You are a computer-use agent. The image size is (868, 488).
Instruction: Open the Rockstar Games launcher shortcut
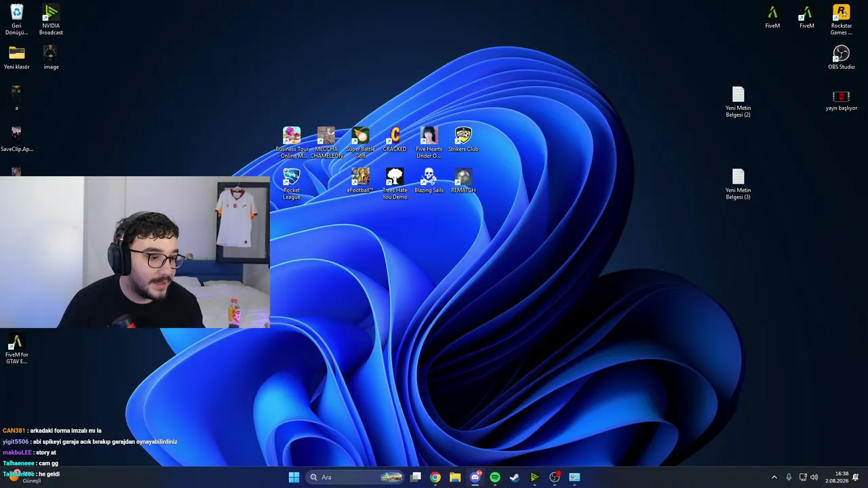[841, 20]
